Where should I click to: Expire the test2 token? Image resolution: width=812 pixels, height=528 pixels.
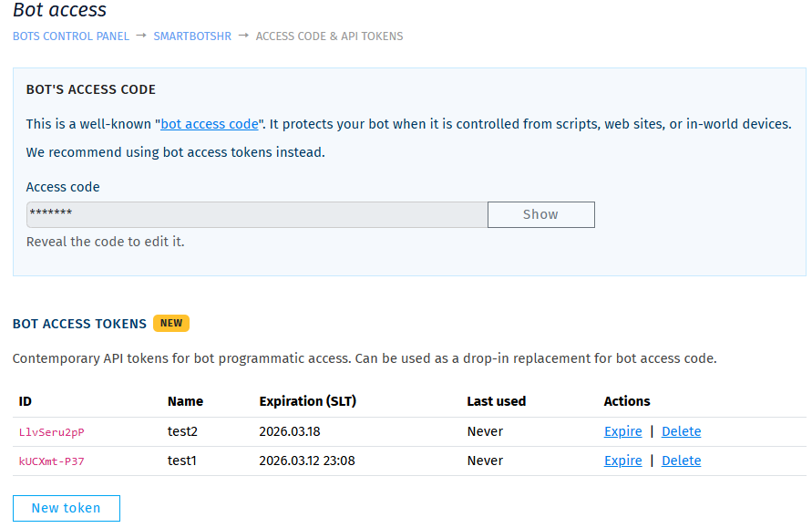[x=622, y=431]
